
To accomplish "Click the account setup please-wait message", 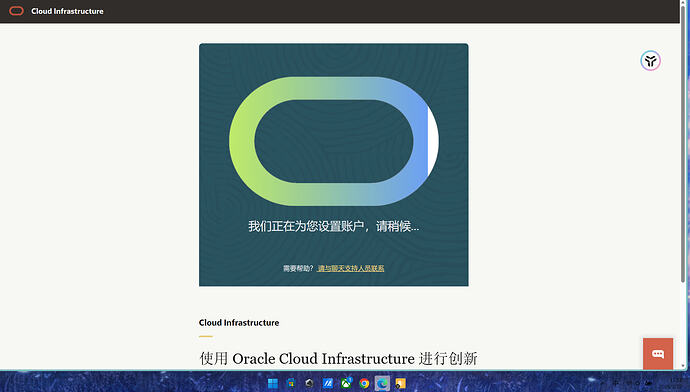I will pos(334,227).
